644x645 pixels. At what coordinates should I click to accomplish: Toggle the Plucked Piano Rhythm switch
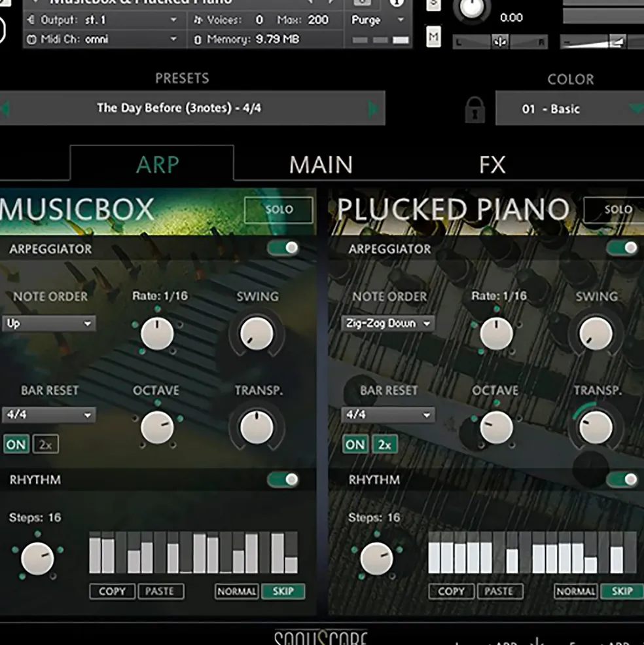(622, 479)
